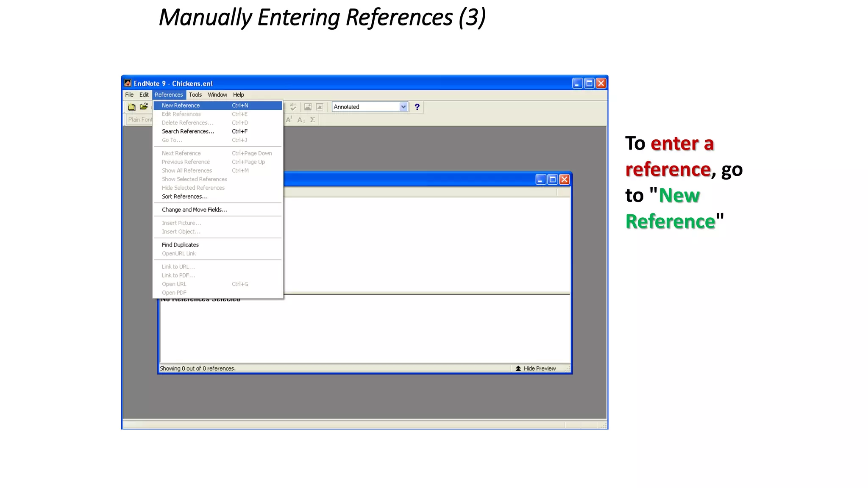Screen dimensions: 868x488
Task: Click the blue question mark Help icon
Action: (417, 107)
